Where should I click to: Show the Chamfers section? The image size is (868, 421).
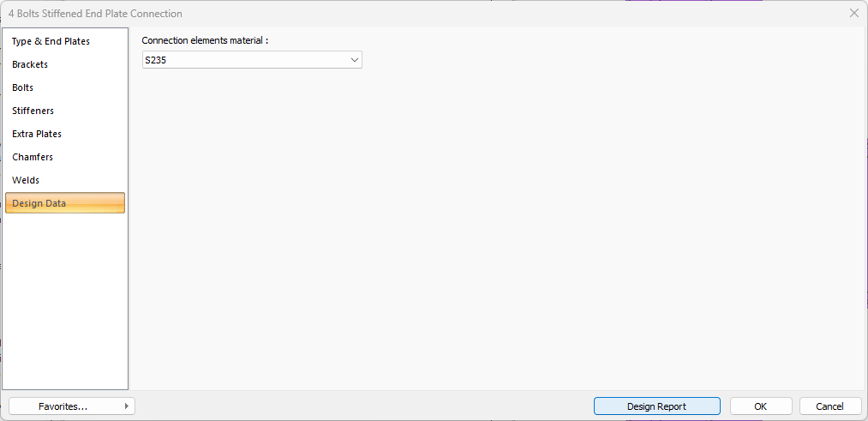[x=65, y=157]
